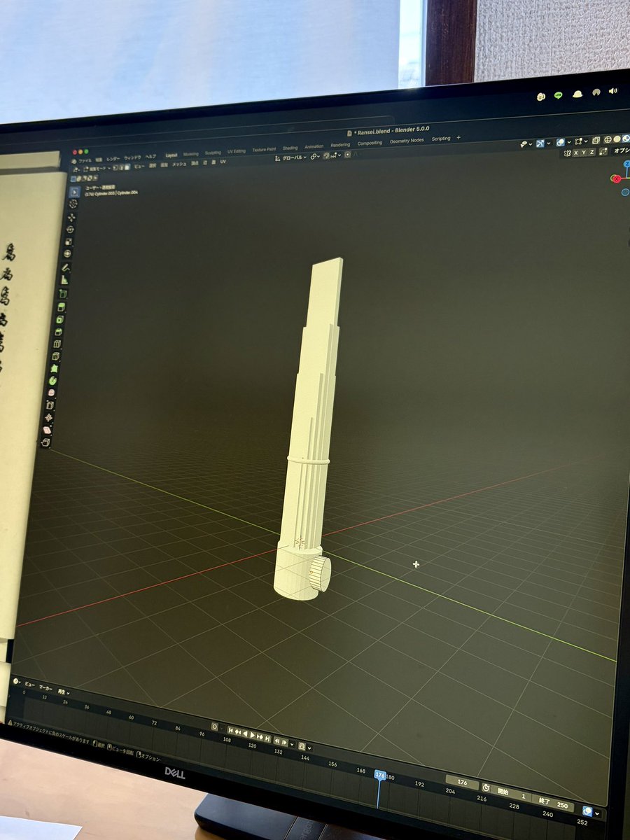Image resolution: width=630 pixels, height=840 pixels.
Task: Toggle snapping magnet in viewport header
Action: (326, 156)
